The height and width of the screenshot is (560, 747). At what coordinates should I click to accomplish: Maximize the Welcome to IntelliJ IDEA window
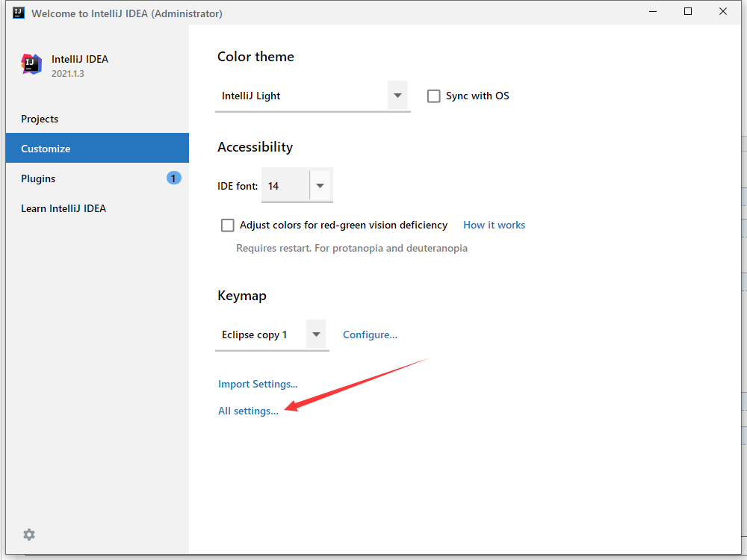pos(688,11)
